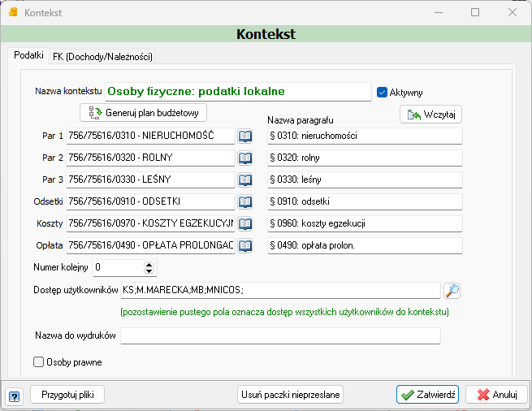This screenshot has height=411, width=532.
Task: Click magnifier to search Dostęp użytkowników
Action: [x=452, y=291]
